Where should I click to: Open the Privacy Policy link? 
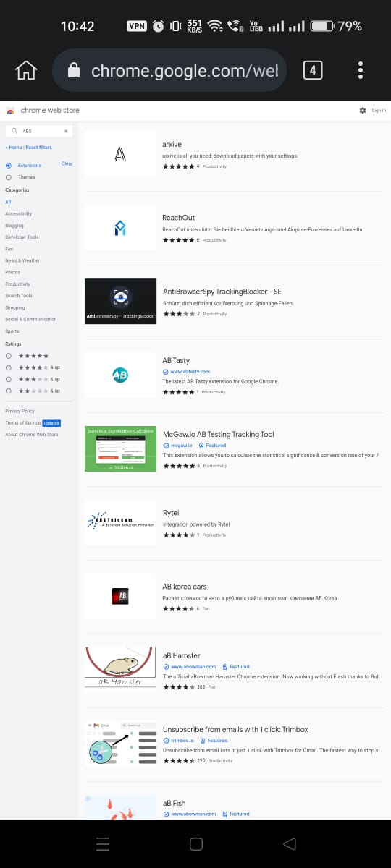point(20,411)
